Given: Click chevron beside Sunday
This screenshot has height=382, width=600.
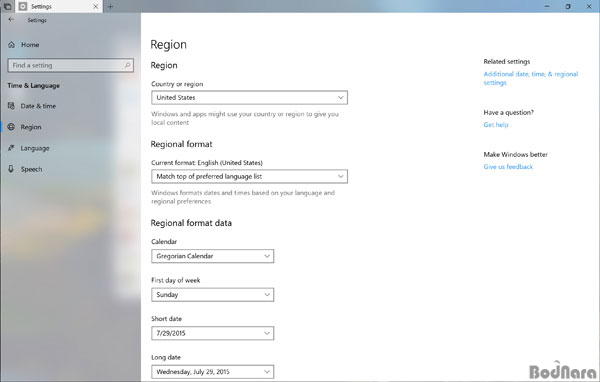Looking at the screenshot, I should (267, 295).
